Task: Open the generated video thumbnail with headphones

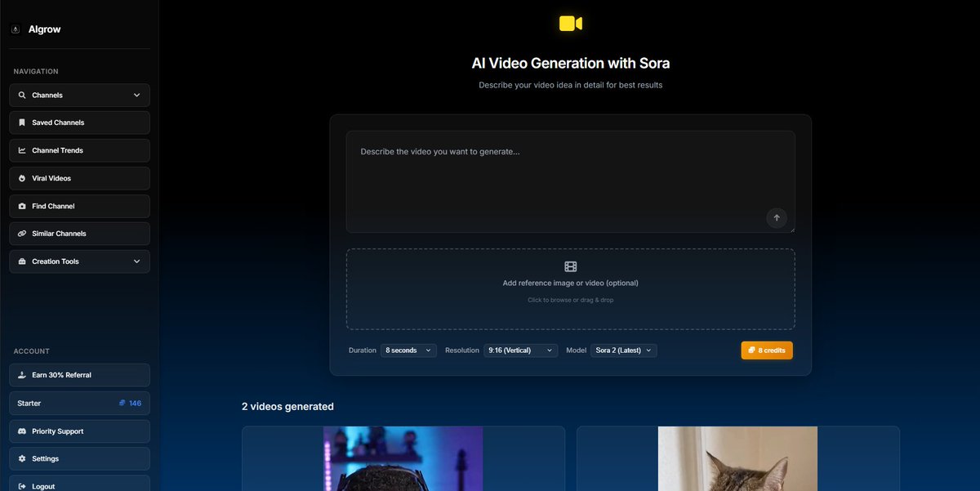Action: pos(403,458)
